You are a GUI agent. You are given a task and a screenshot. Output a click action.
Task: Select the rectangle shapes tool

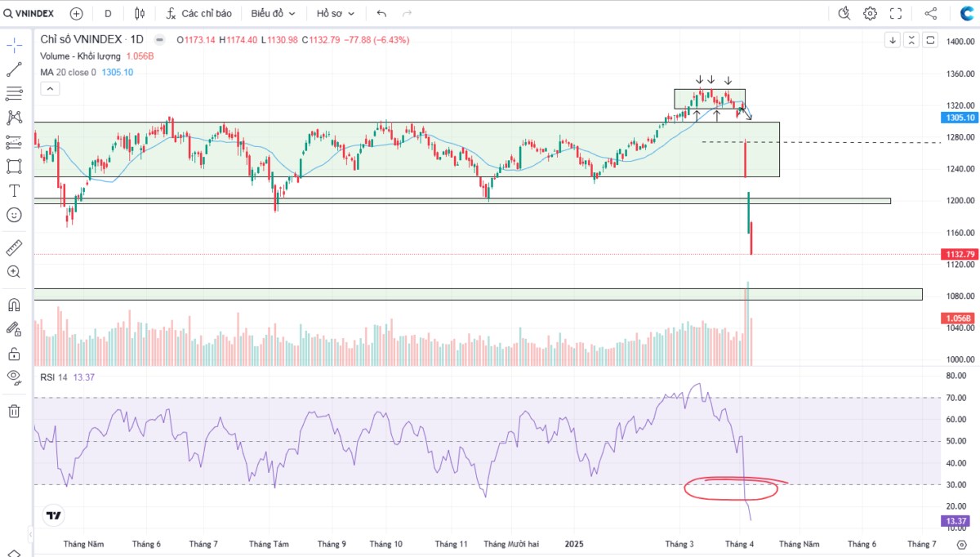coord(14,166)
